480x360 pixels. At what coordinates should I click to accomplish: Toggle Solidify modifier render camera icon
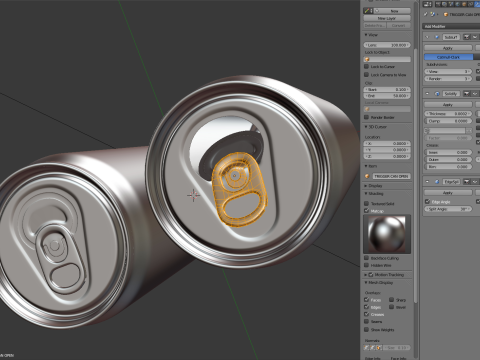pyautogui.click(x=467, y=94)
